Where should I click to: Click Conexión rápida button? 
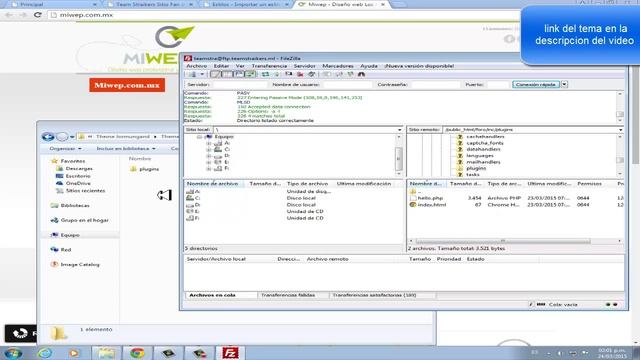tap(536, 84)
